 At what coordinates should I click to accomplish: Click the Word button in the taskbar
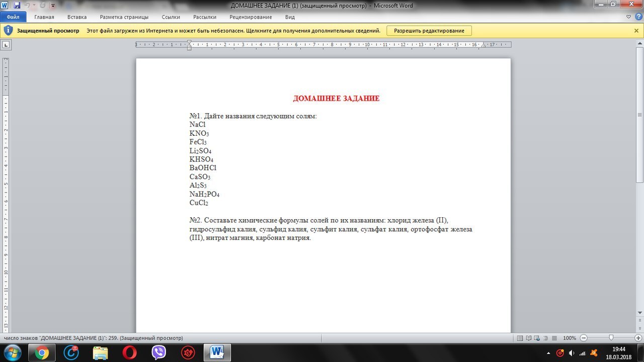tap(217, 352)
